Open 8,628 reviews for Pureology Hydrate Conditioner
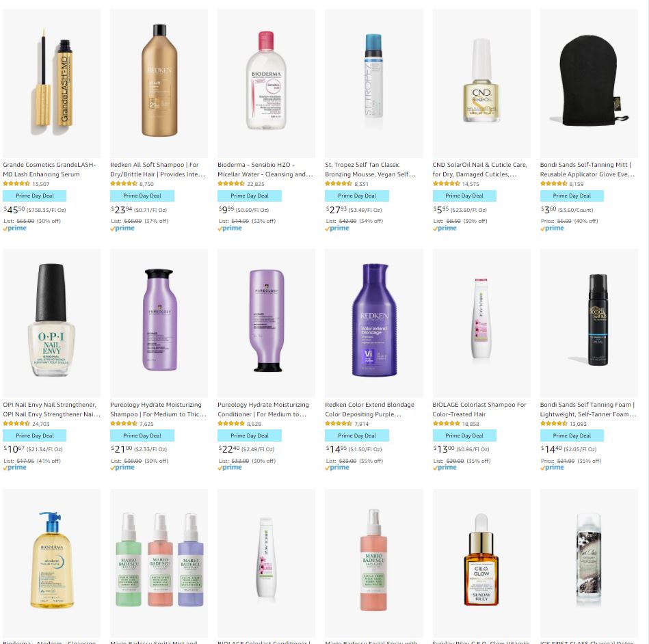 click(x=254, y=424)
